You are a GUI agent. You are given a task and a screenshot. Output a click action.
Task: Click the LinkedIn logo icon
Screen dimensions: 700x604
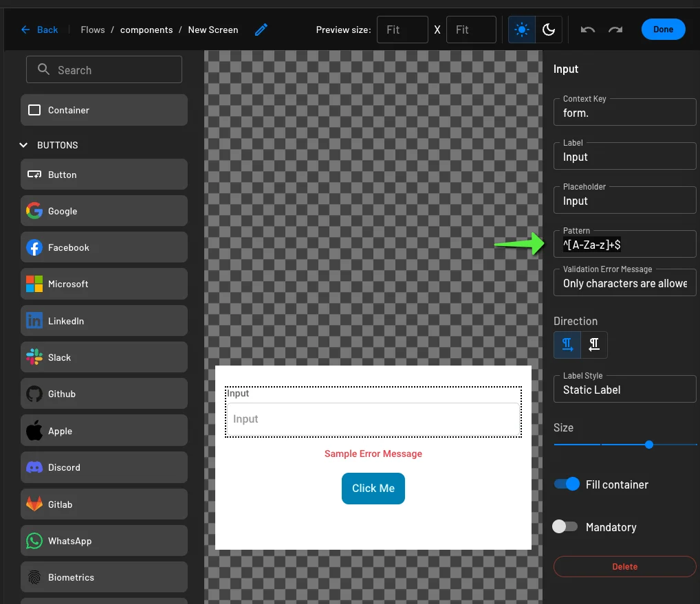pos(34,321)
